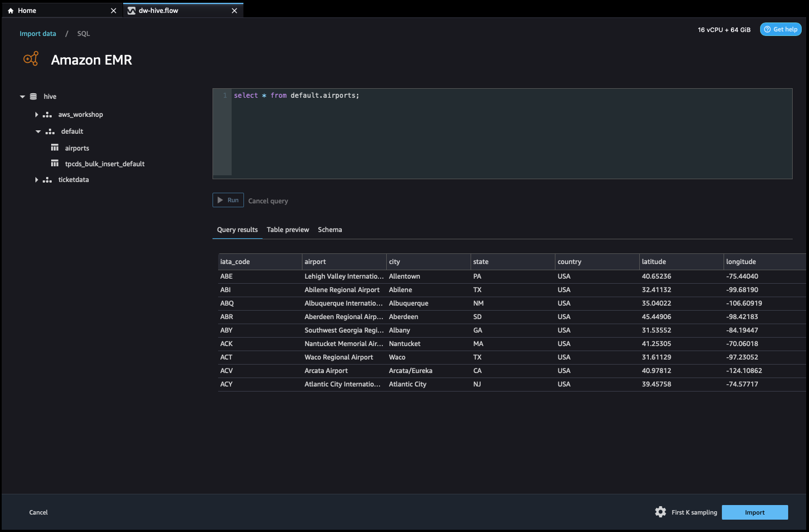Click the country column header
The height and width of the screenshot is (532, 809).
click(x=598, y=262)
